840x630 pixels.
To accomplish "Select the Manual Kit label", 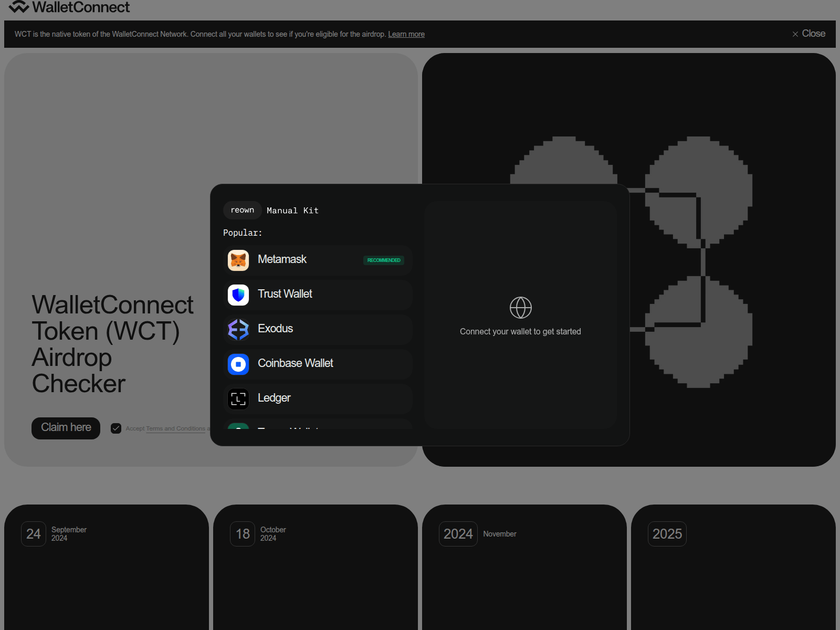I will tap(292, 211).
